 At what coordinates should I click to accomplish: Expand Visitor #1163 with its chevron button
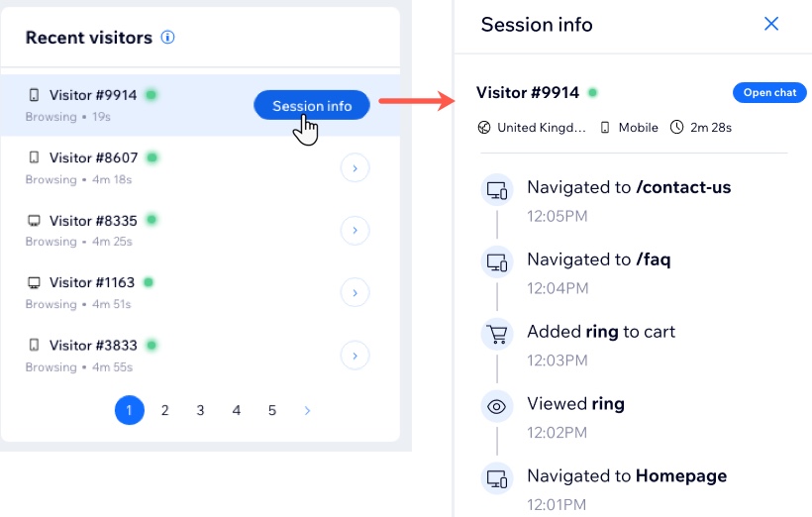355,293
